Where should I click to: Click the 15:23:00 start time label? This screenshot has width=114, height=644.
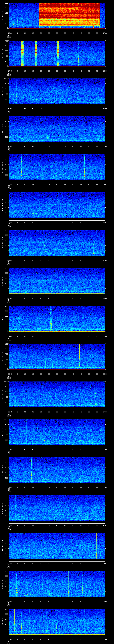click(9, 298)
